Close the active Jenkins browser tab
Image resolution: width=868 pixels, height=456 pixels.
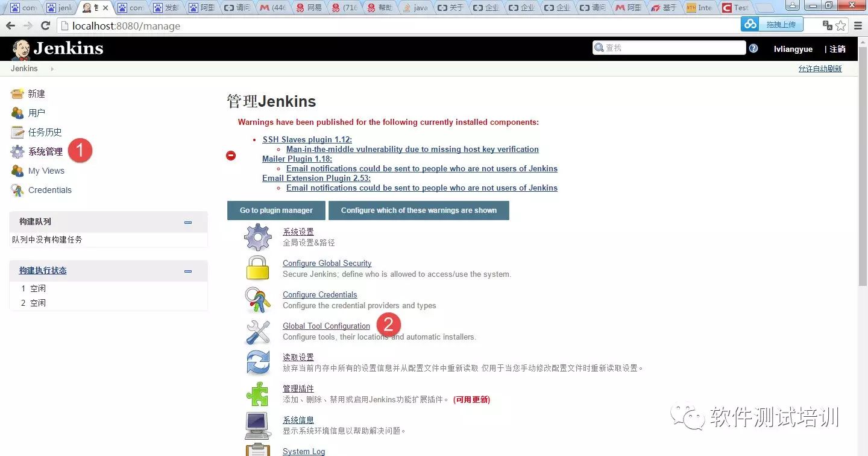(x=107, y=8)
